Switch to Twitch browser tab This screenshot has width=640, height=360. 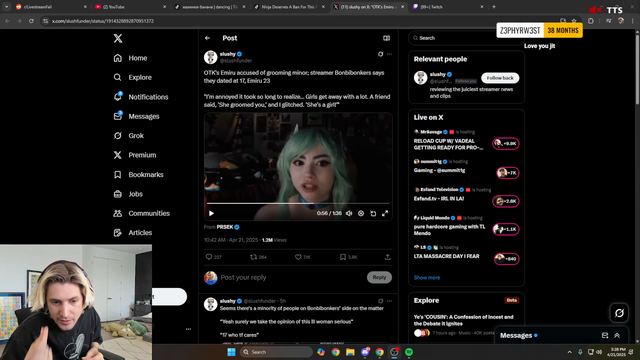pyautogui.click(x=448, y=7)
